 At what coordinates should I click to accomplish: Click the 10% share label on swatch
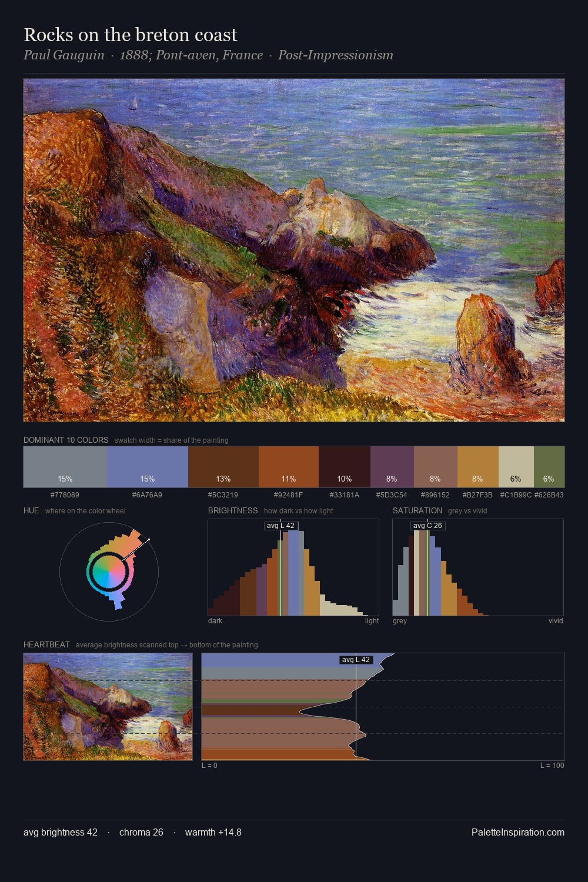[x=345, y=479]
